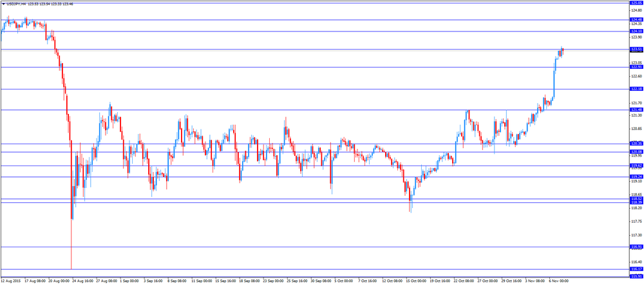644x284 pixels.
Task: Select the 118.52 horizontal line price label
Action: pyautogui.click(x=636, y=198)
